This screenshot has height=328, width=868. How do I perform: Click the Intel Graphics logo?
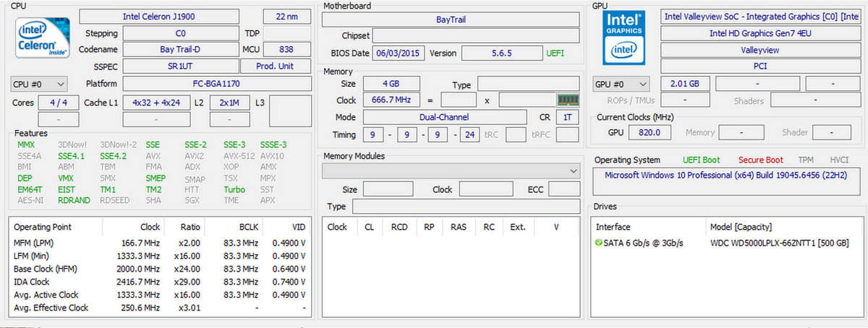point(623,38)
